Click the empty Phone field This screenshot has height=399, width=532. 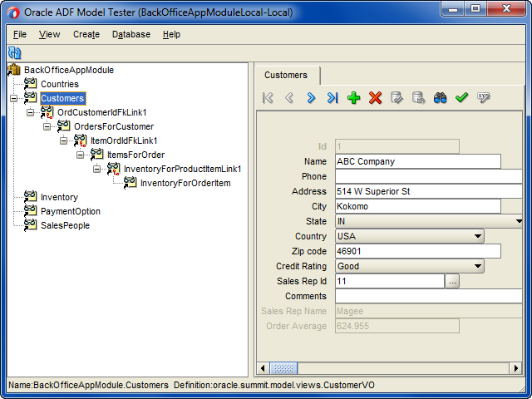[x=429, y=176]
